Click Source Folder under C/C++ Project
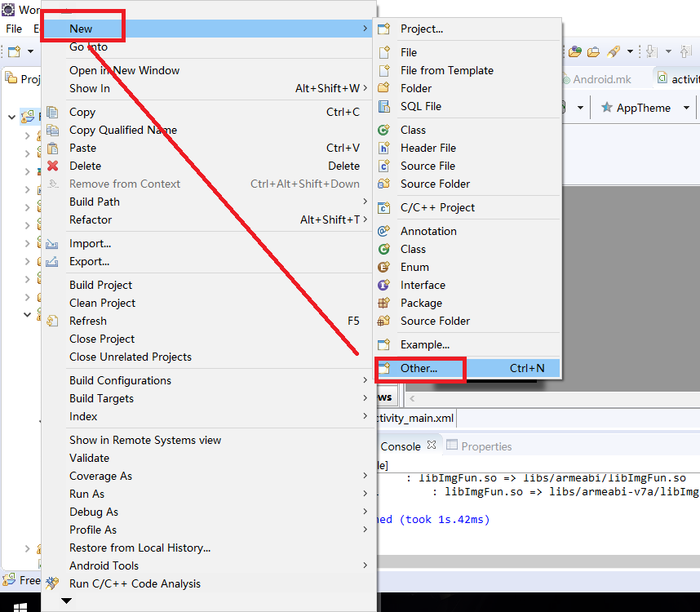Screen dimensions: 700x612 [467, 184]
